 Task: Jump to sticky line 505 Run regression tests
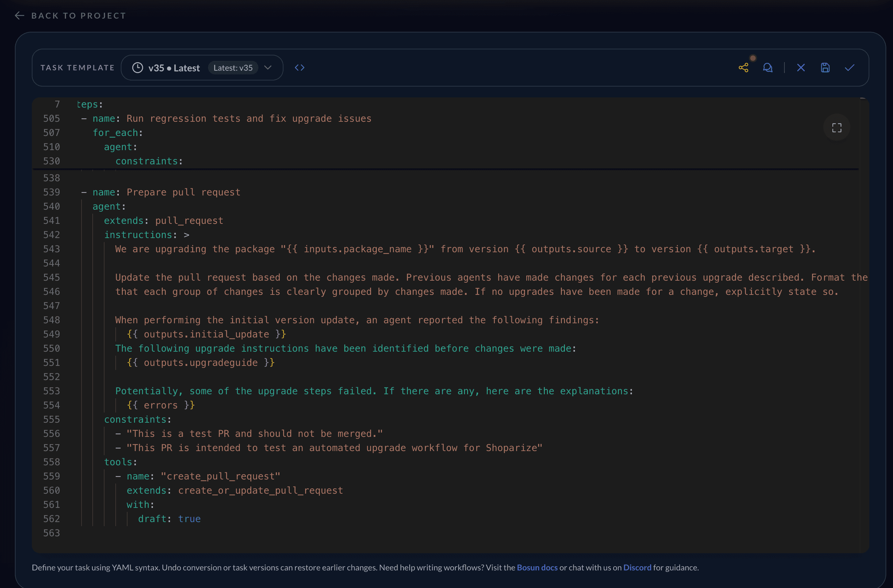point(231,119)
